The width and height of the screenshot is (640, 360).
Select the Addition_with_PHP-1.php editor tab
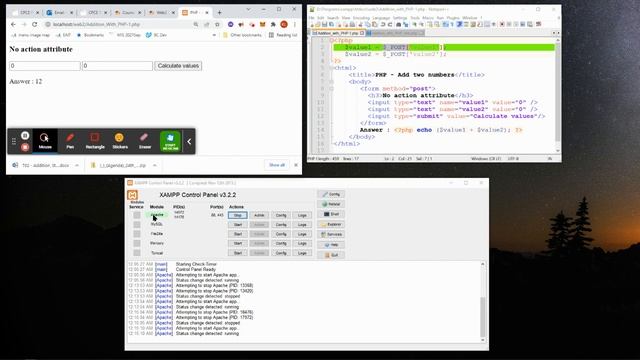point(338,33)
